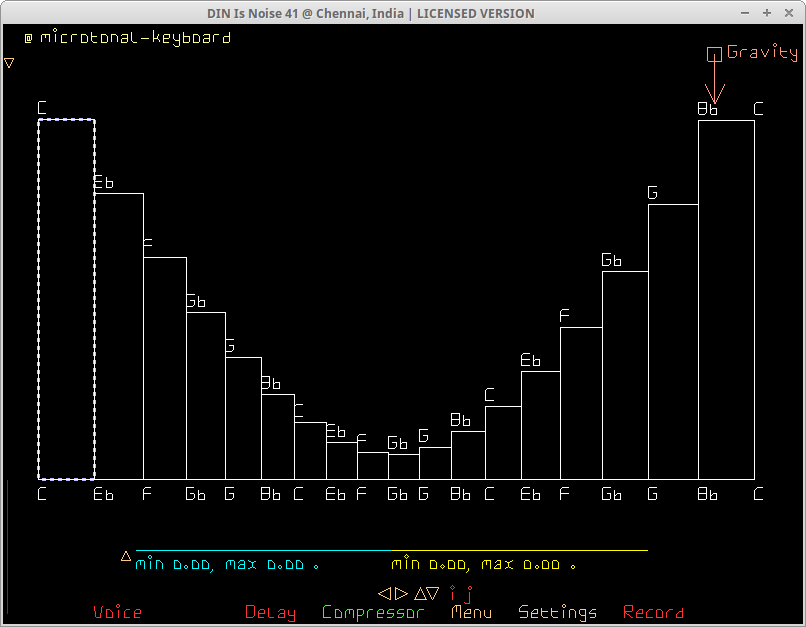Click the tall Bb note range column

pos(726,300)
